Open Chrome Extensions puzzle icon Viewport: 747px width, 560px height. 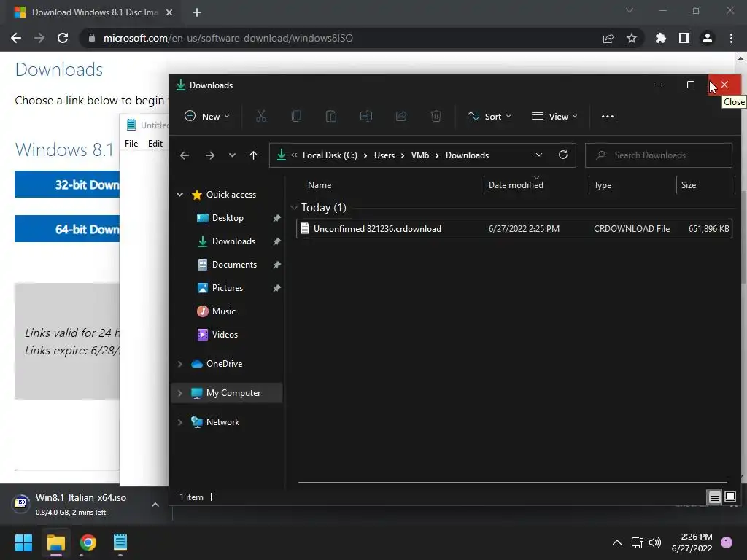[x=661, y=38]
